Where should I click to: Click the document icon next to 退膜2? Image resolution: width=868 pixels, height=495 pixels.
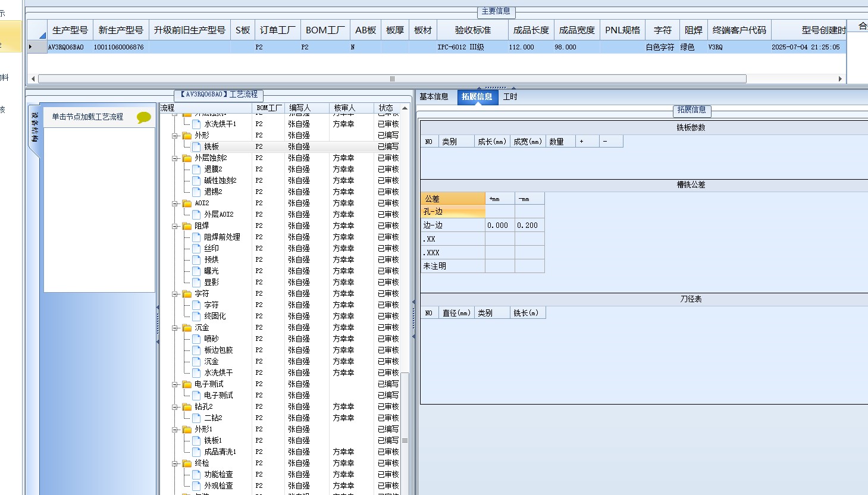coord(196,170)
